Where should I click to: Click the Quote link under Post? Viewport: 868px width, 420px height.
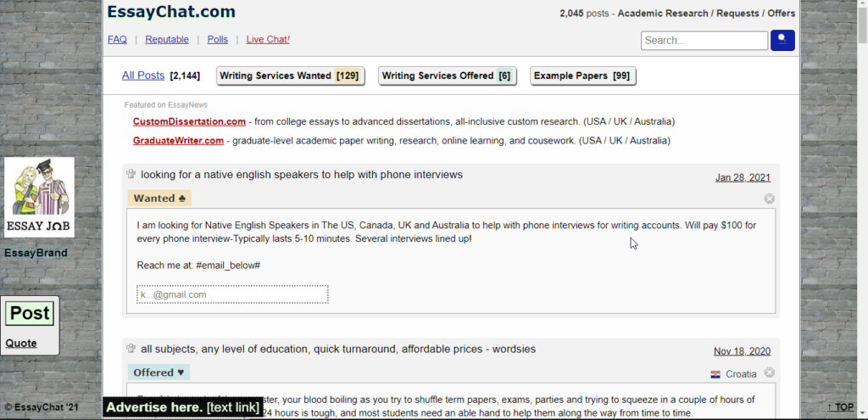[21, 343]
